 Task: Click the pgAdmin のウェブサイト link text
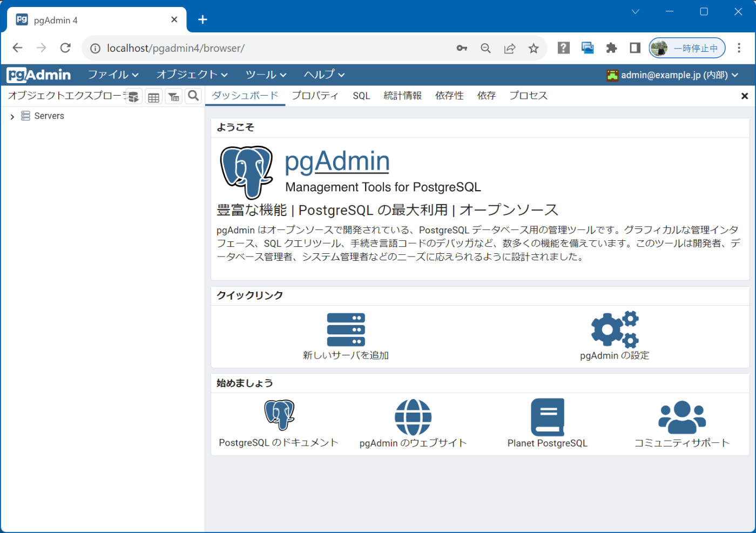[413, 443]
